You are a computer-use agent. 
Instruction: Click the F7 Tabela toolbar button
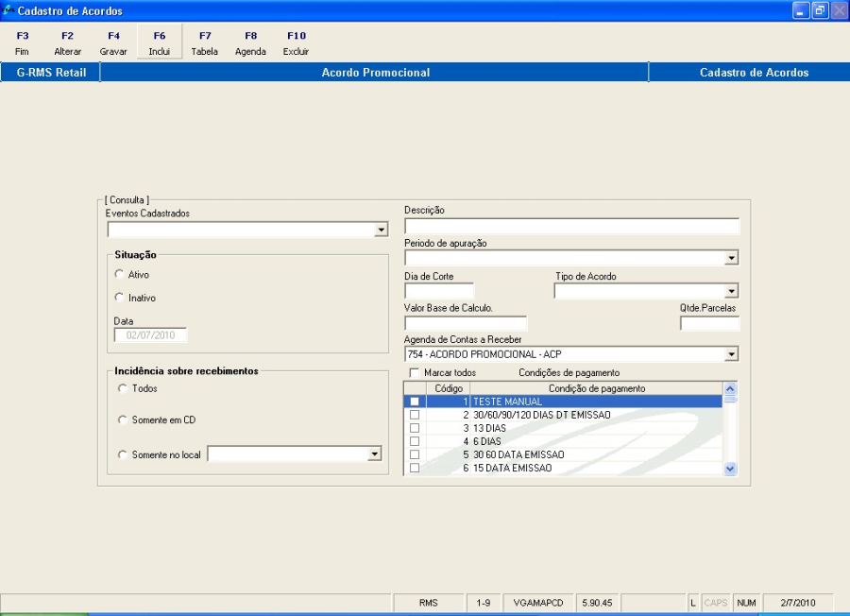point(205,43)
